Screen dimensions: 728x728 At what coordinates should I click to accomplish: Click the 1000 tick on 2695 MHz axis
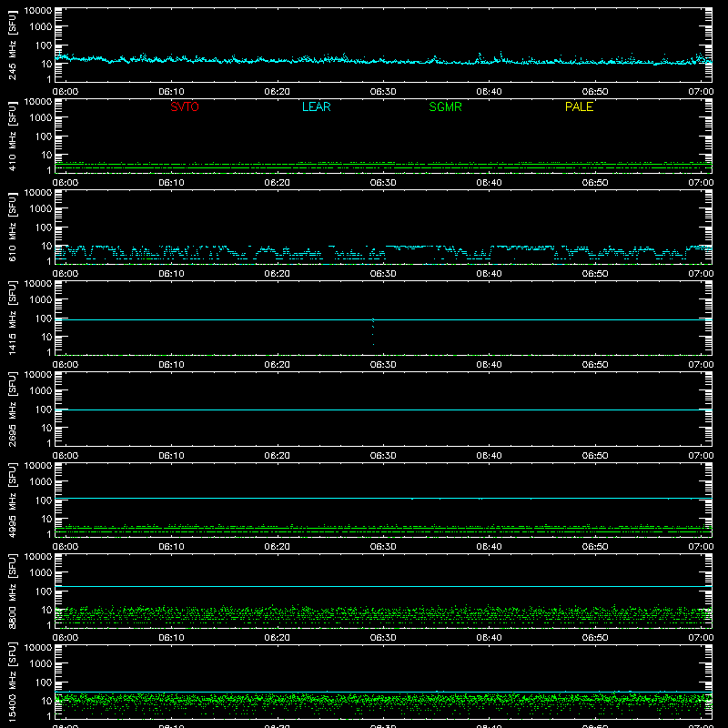tap(41, 391)
